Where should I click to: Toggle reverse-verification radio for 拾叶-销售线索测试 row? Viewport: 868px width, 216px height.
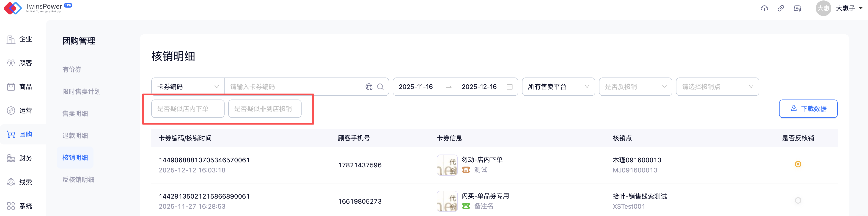click(798, 200)
